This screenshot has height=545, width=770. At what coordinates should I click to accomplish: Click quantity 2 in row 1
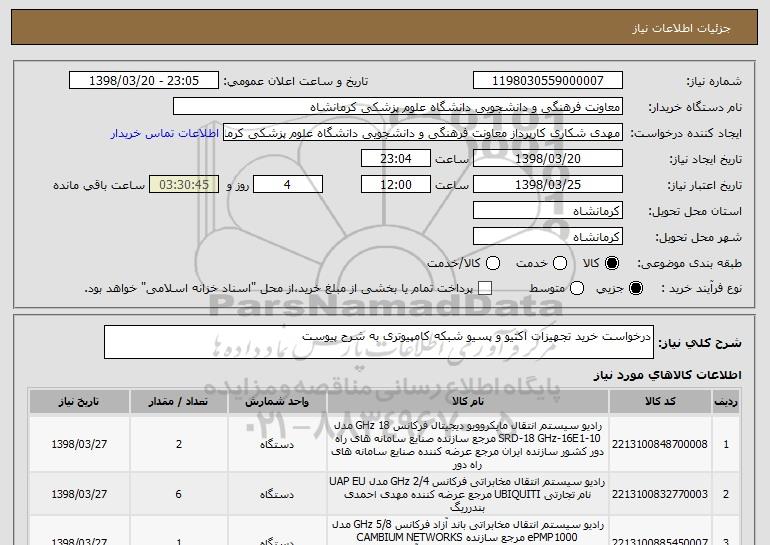click(179, 444)
